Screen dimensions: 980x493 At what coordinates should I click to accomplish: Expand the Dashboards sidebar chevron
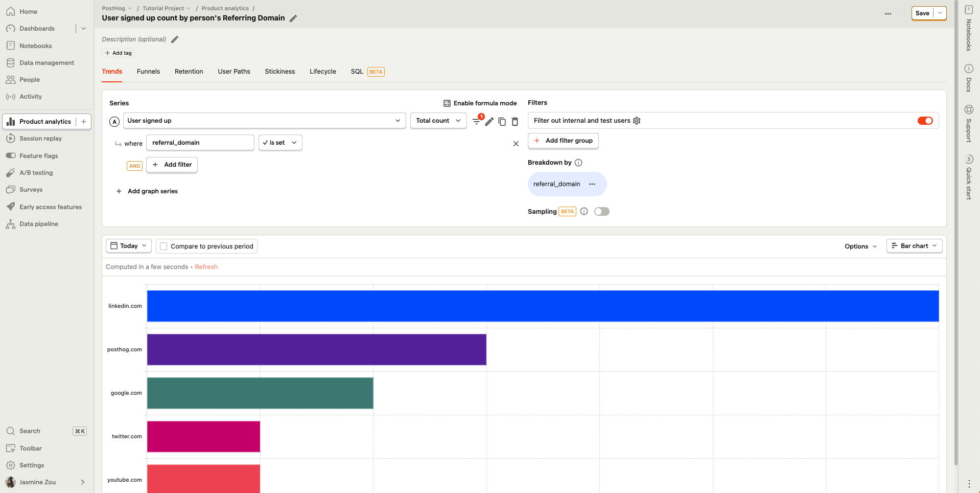pyautogui.click(x=84, y=29)
